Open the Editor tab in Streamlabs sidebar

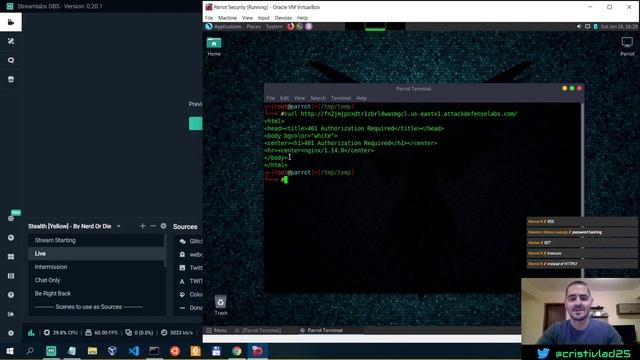tap(11, 22)
